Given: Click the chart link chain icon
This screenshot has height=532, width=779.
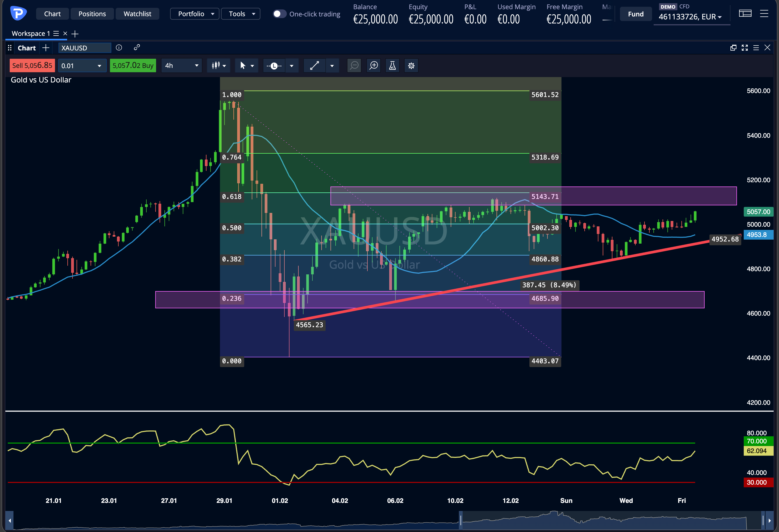Looking at the screenshot, I should point(137,48).
